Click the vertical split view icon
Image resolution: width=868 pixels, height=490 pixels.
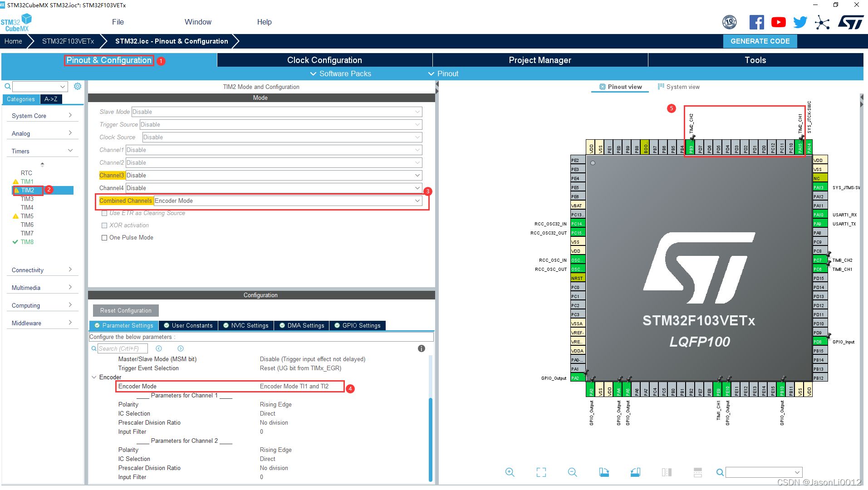click(x=667, y=472)
